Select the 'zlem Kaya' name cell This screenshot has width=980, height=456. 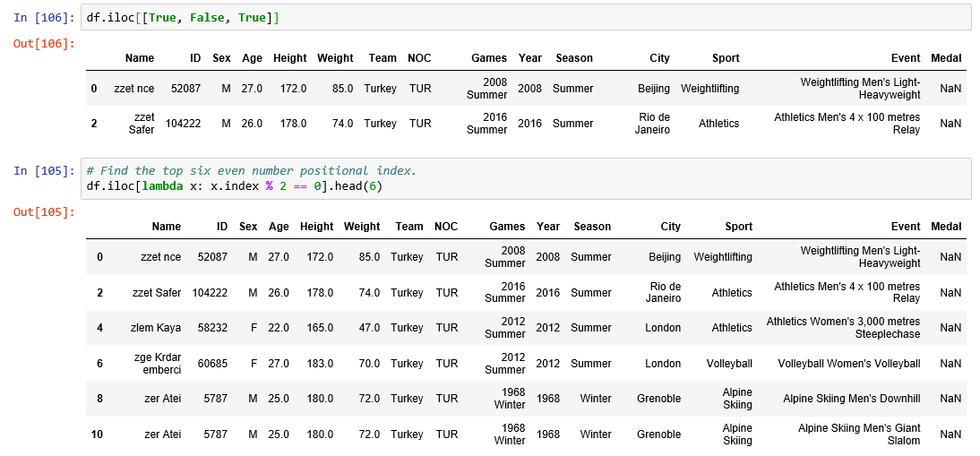click(x=156, y=328)
